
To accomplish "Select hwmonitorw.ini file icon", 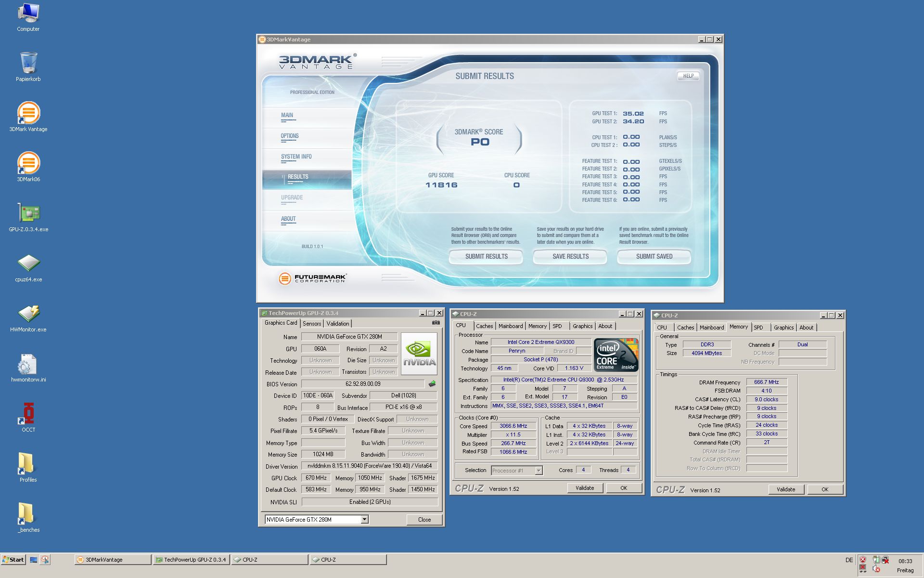I will (28, 368).
